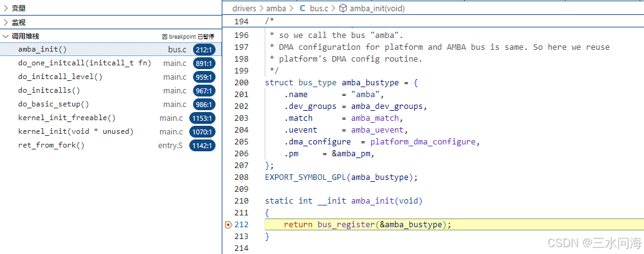This screenshot has width=644, height=254.
Task: Open the amba breadcrumb folder
Action: [276, 8]
